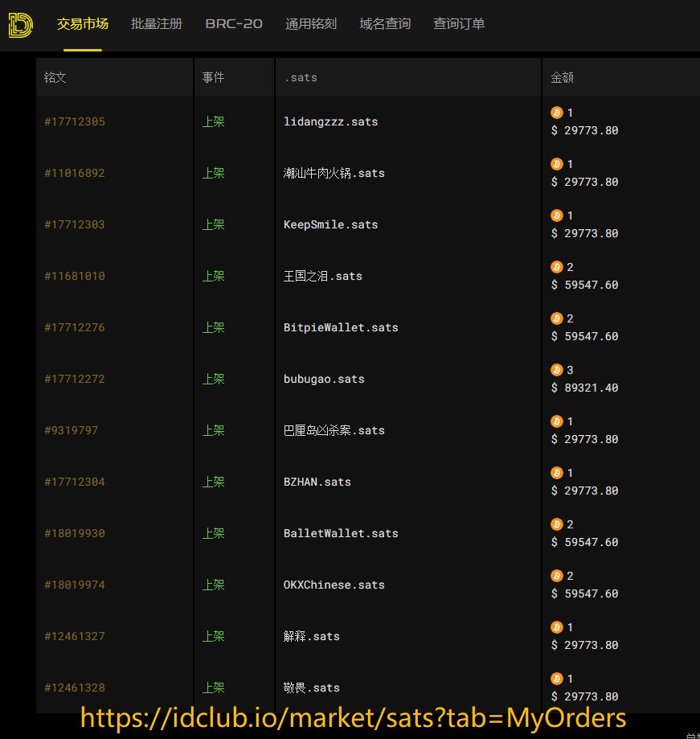Viewport: 700px width, 739px height.
Task: Click $ 59547.60 price in 王国之泪.sats row
Action: tap(584, 285)
